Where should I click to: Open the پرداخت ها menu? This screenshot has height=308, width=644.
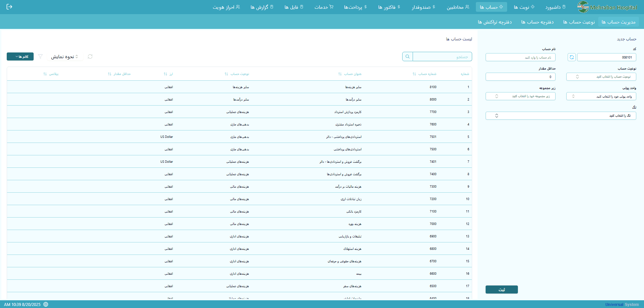click(x=355, y=7)
